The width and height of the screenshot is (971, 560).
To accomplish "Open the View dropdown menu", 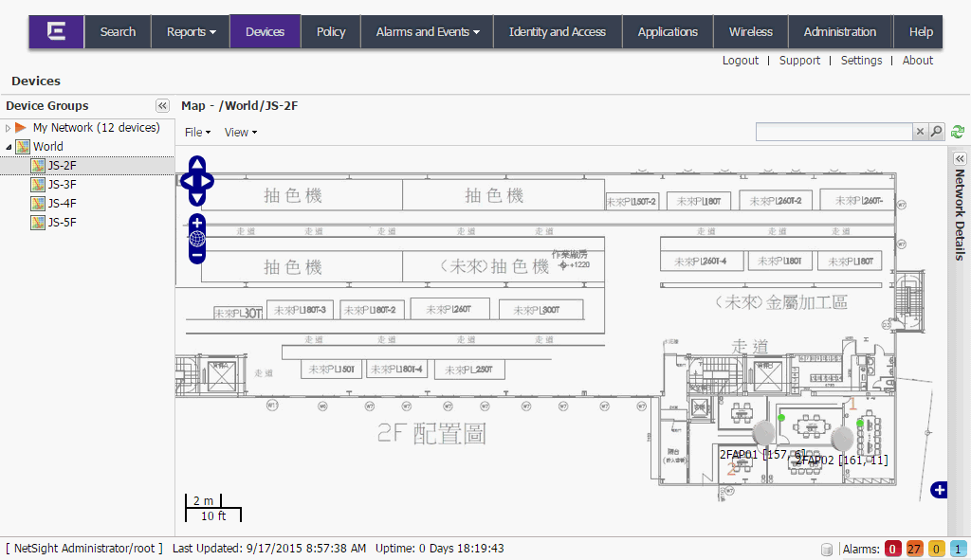I will tap(241, 133).
